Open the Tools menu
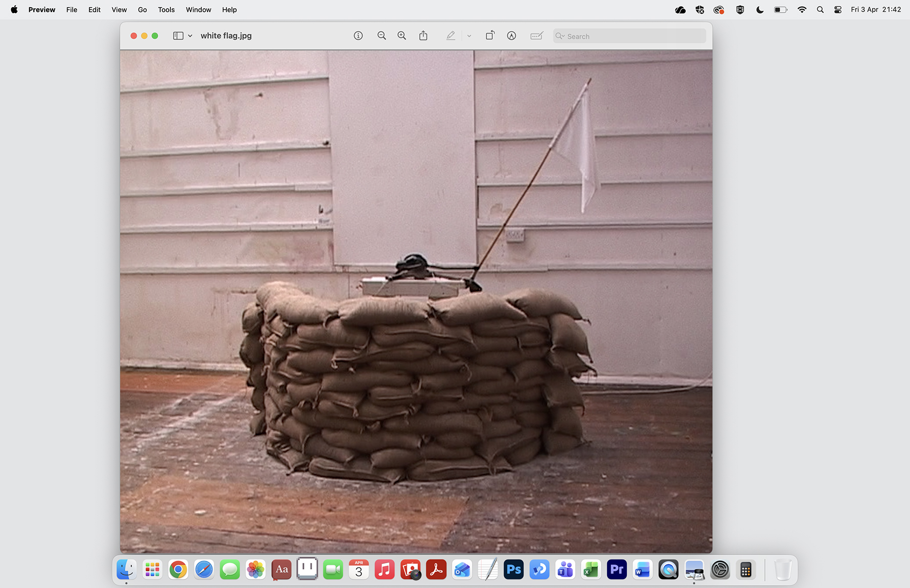 pyautogui.click(x=166, y=10)
